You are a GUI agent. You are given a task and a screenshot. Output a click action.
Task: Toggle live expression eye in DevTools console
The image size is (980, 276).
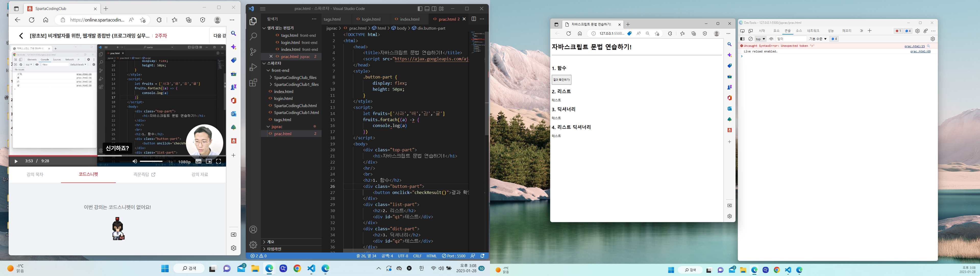pos(771,39)
